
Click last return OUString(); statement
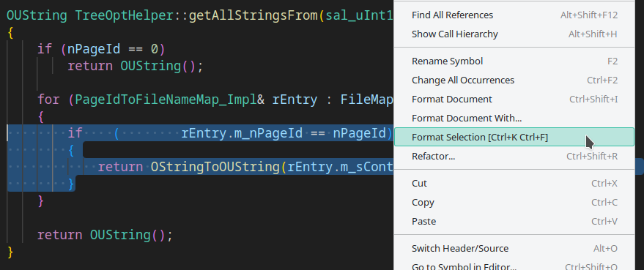(105, 235)
